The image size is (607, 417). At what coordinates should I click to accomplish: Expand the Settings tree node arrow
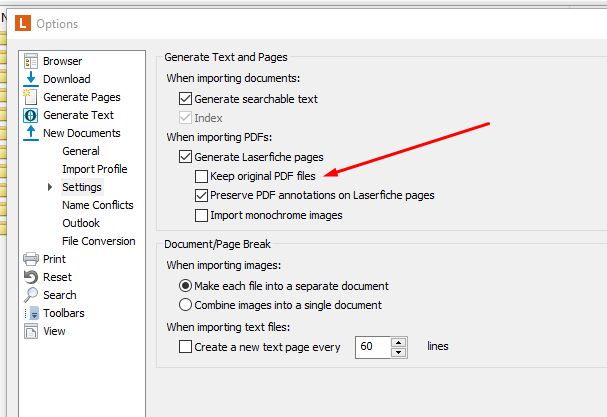50,187
